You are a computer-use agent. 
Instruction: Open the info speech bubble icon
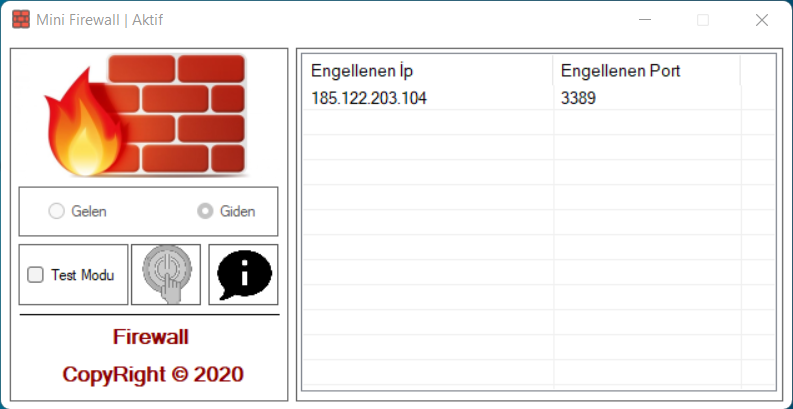[x=243, y=275]
